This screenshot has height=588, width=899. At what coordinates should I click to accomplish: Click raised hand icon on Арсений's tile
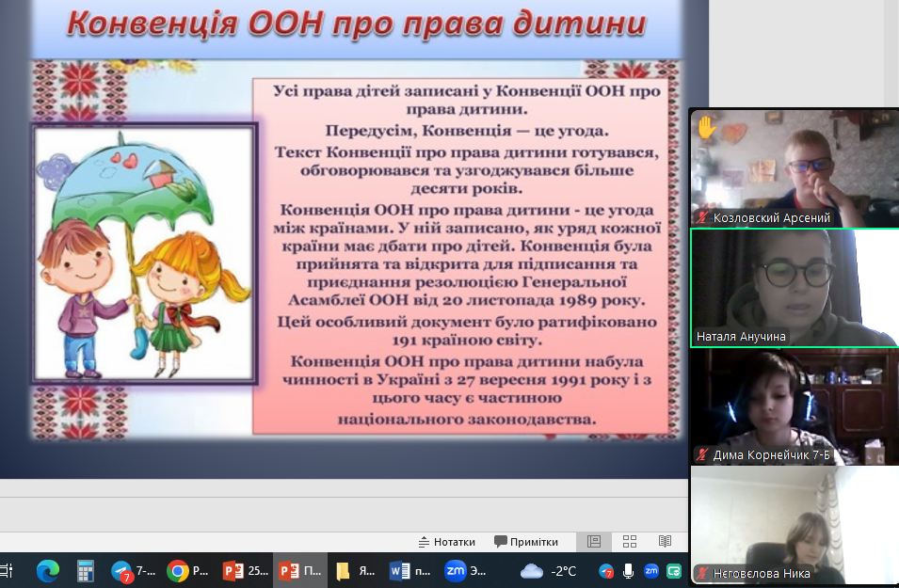coord(706,127)
